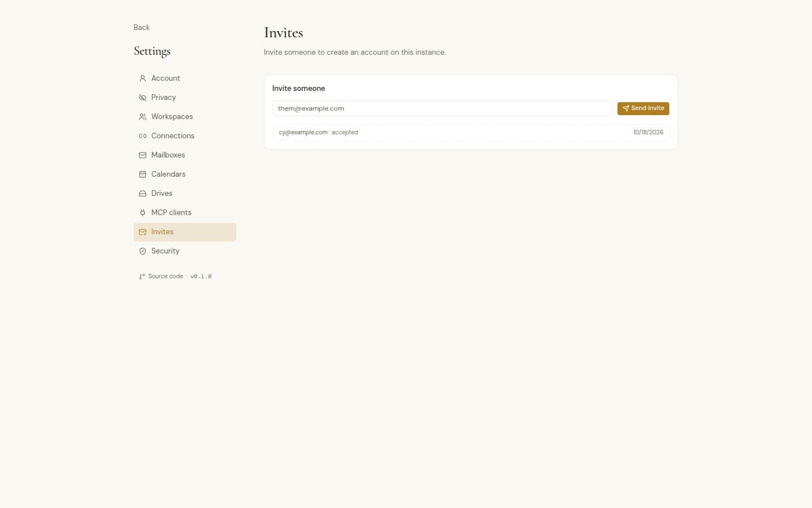Click the Invites page heading
The image size is (812, 508).
click(284, 33)
